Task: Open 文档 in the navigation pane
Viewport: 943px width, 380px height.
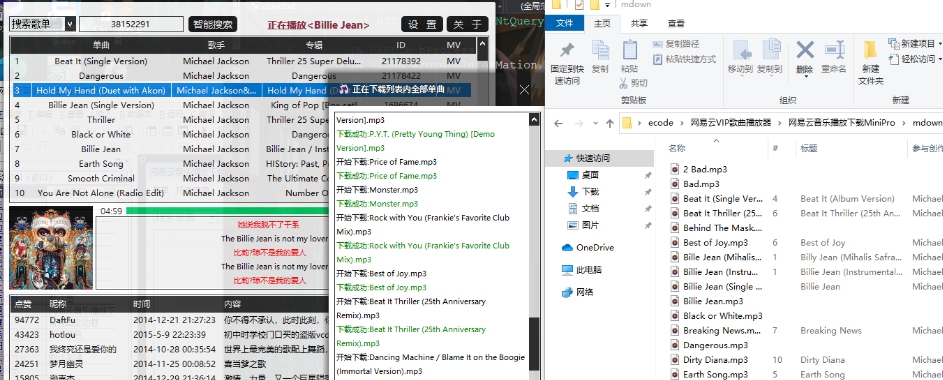Action: [x=589, y=209]
